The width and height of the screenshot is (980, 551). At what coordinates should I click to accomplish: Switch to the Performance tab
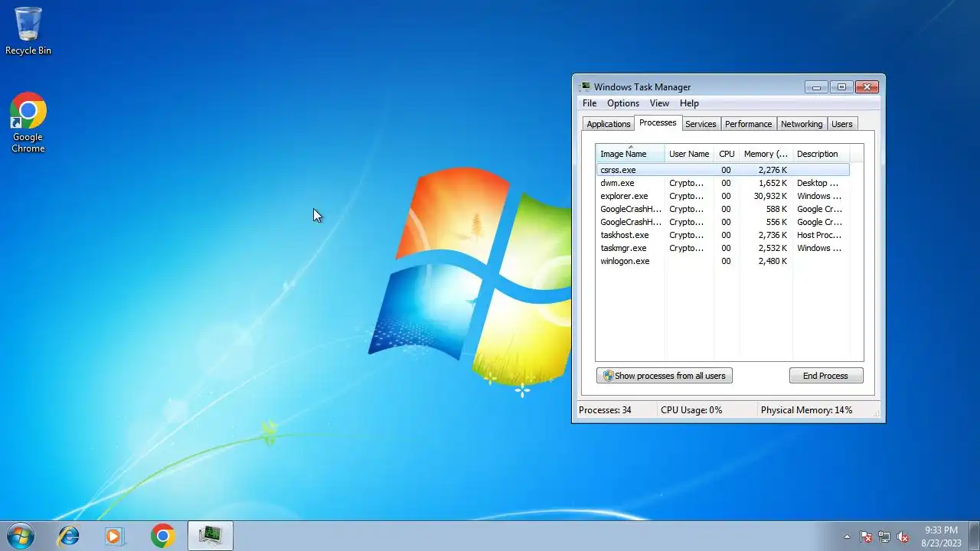click(x=748, y=124)
